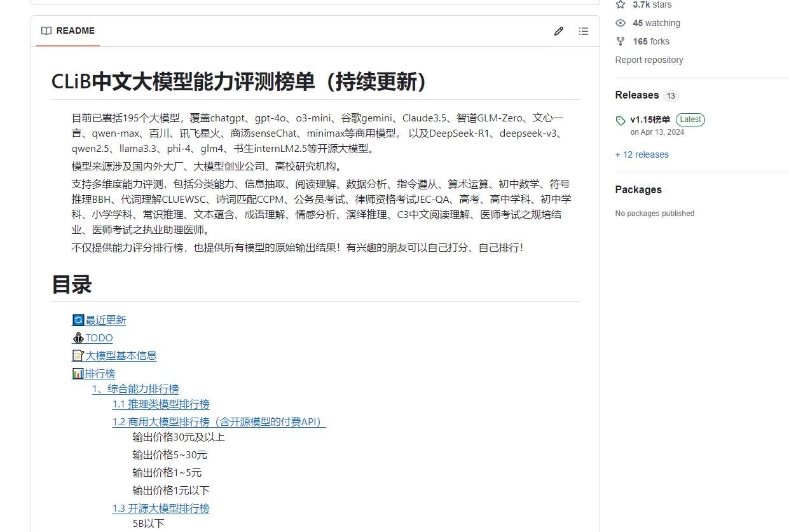Select the README tab
Viewport: 789px width, 532px height.
point(68,31)
